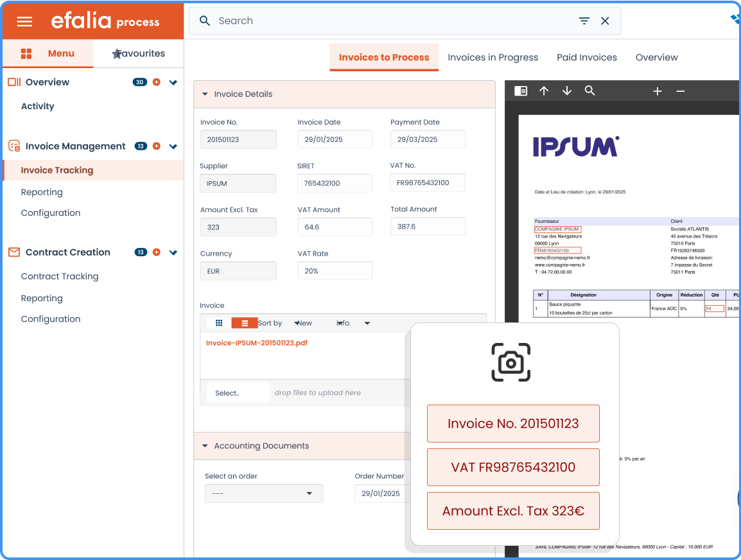Click the efalia process logo
Image resolution: width=741 pixels, height=560 pixels.
(x=105, y=21)
